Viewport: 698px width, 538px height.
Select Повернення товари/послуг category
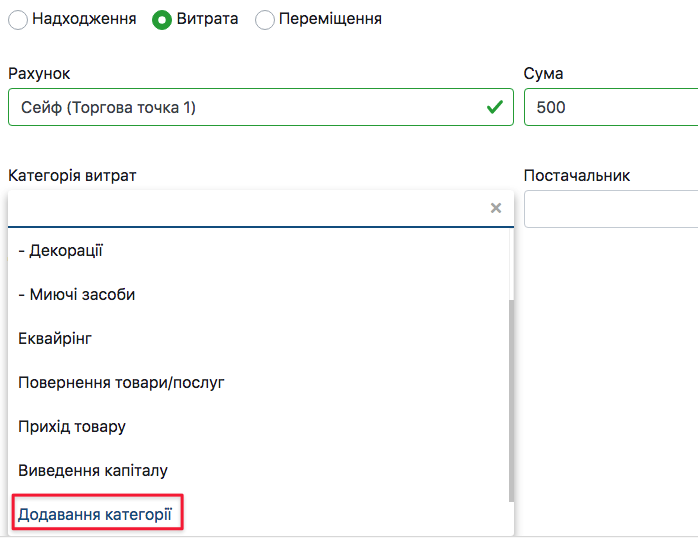point(121,382)
